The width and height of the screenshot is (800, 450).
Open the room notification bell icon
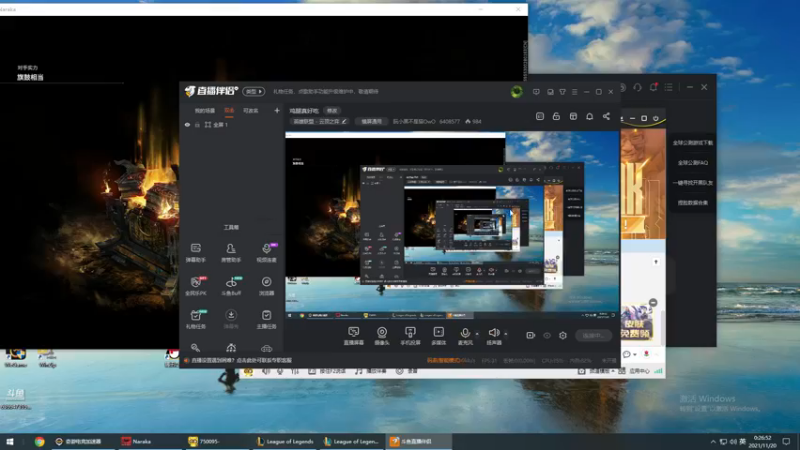pyautogui.click(x=589, y=116)
